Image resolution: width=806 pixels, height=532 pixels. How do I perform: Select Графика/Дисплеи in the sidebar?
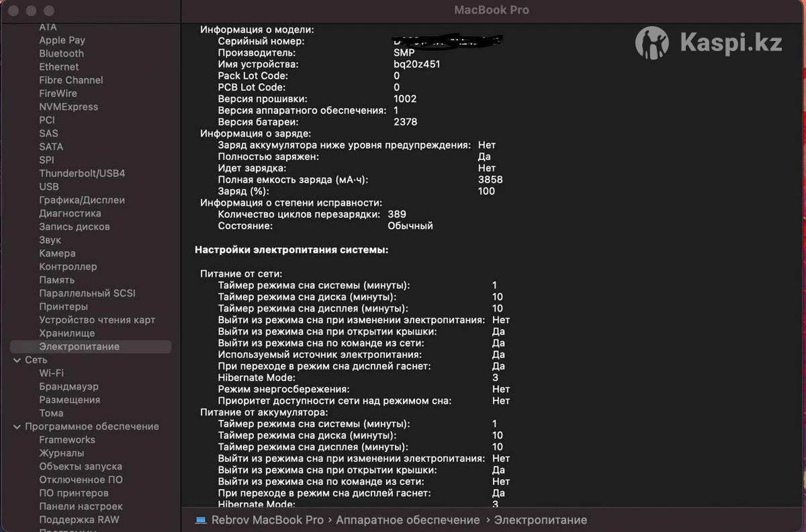[82, 200]
